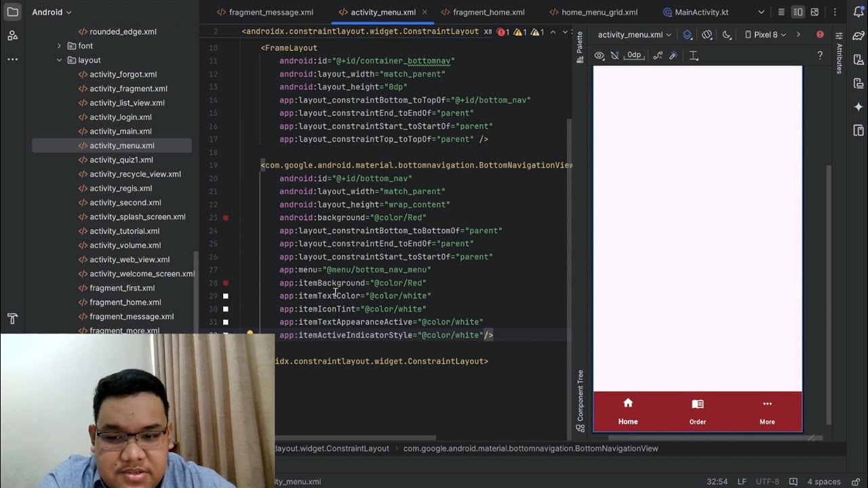The image size is (868, 488).
Task: Open the hidden editor tabs dropdown chevron
Action: pos(761,12)
